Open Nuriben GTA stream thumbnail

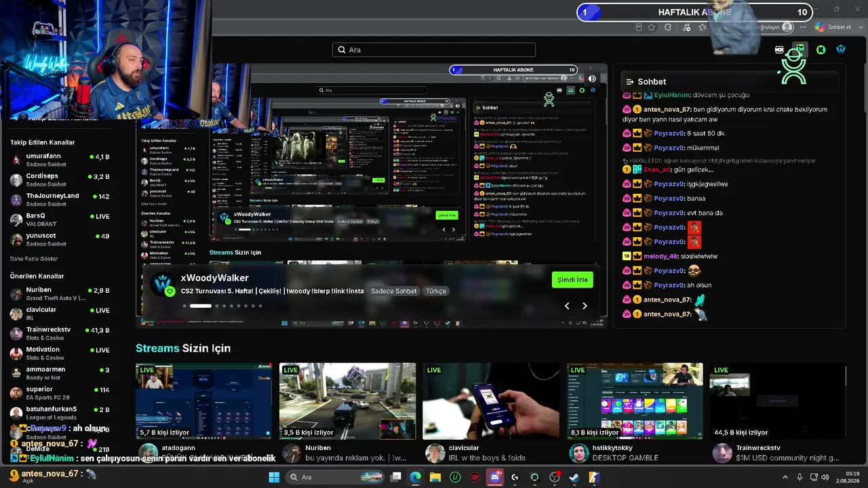[348, 401]
